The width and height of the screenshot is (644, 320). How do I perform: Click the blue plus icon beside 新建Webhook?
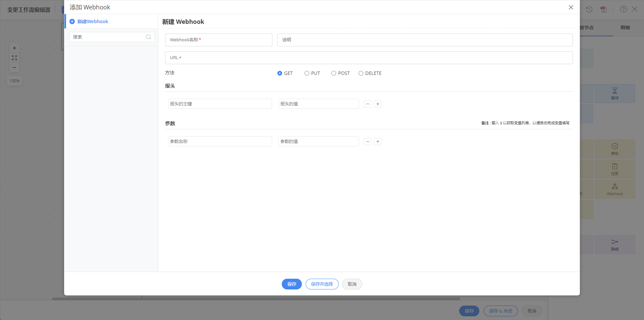(x=72, y=21)
